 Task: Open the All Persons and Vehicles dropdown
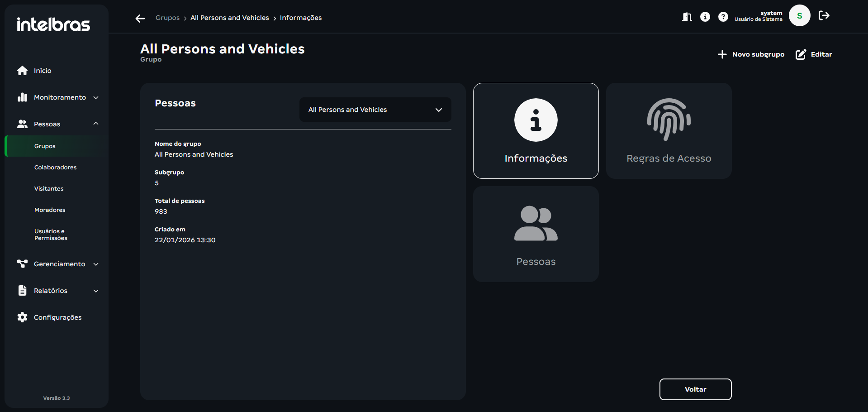[375, 110]
